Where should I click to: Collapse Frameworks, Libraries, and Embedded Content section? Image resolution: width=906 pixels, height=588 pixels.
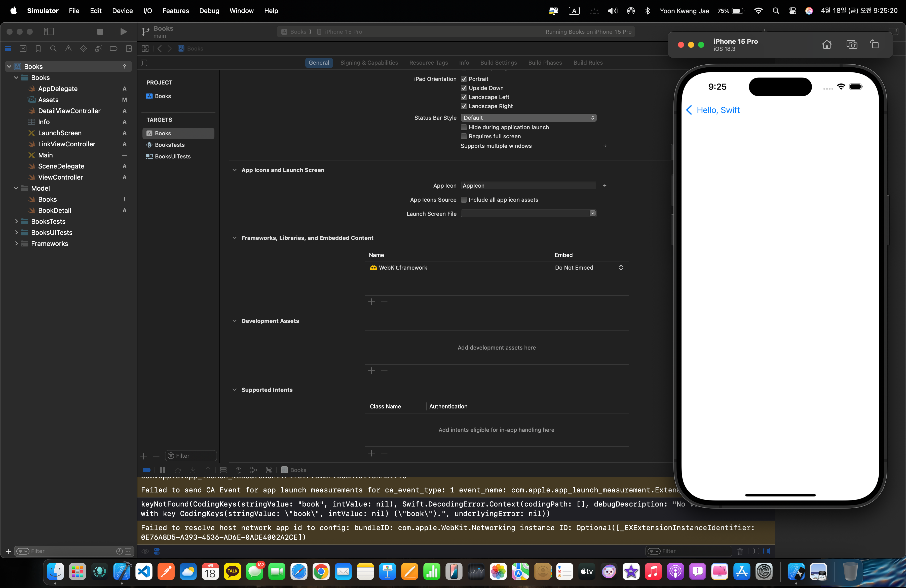(x=235, y=238)
